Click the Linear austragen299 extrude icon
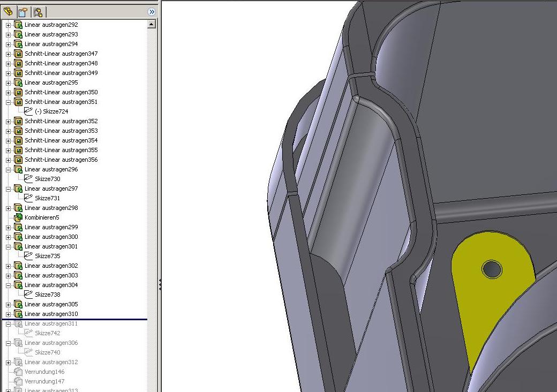 point(18,227)
